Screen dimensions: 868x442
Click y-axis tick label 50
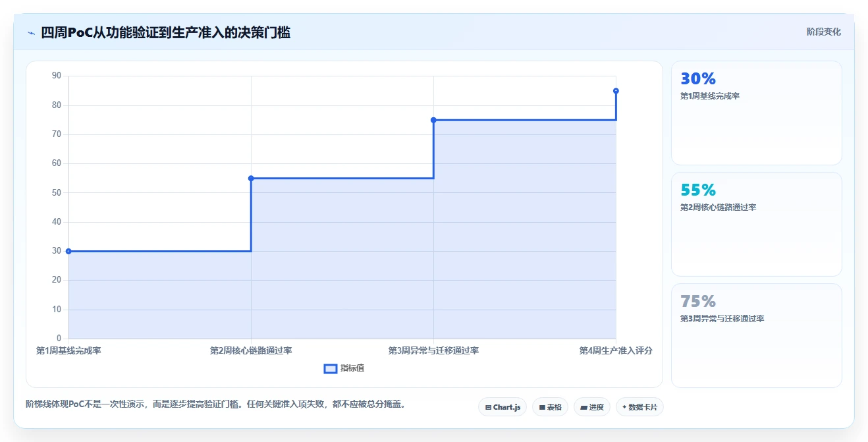[57, 192]
